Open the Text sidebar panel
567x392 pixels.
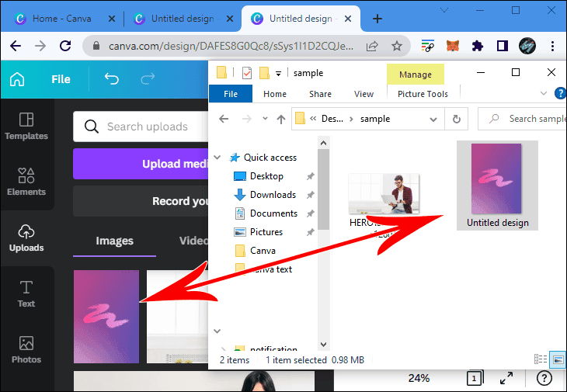pyautogui.click(x=26, y=293)
